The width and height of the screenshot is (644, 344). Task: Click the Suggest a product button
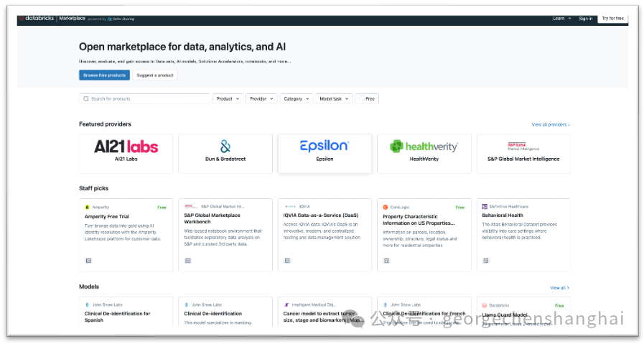[x=154, y=75]
